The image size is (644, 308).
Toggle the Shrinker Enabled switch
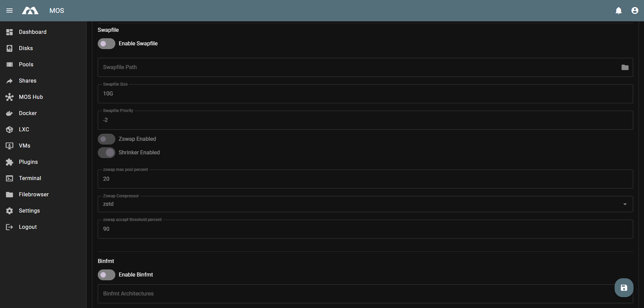pos(107,153)
